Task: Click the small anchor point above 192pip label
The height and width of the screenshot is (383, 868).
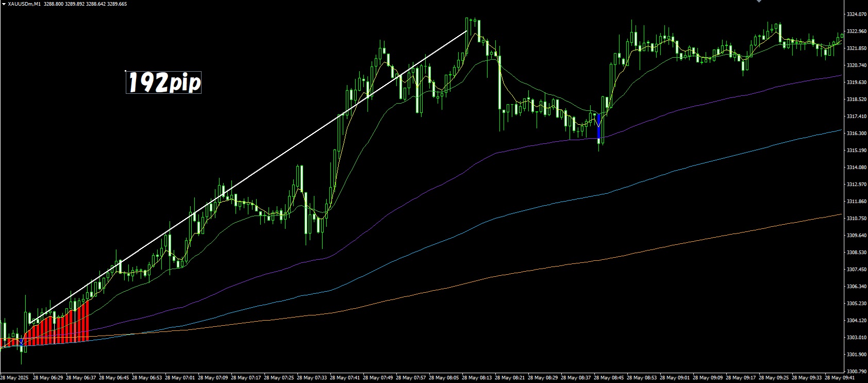Action: click(x=126, y=71)
